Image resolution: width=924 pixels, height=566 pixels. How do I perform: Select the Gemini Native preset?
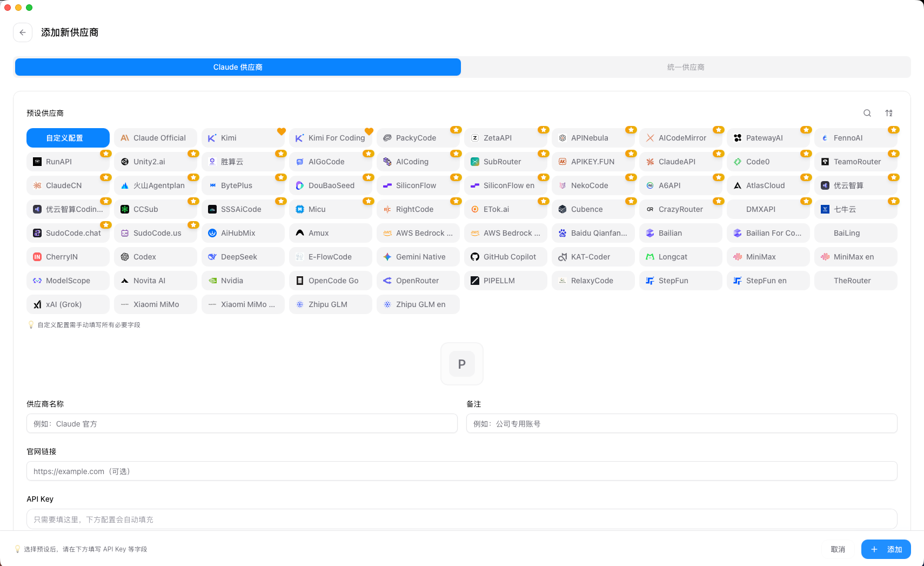tap(418, 257)
